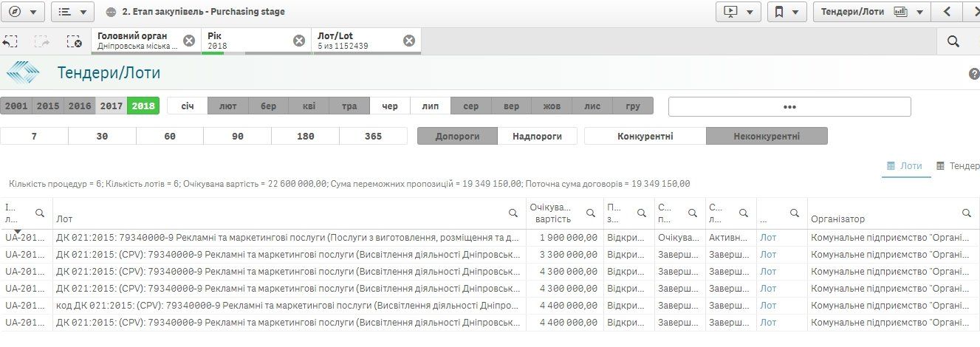Click the 3 300 000,00 value cell
This screenshot has height=347, width=980.
tap(565, 255)
